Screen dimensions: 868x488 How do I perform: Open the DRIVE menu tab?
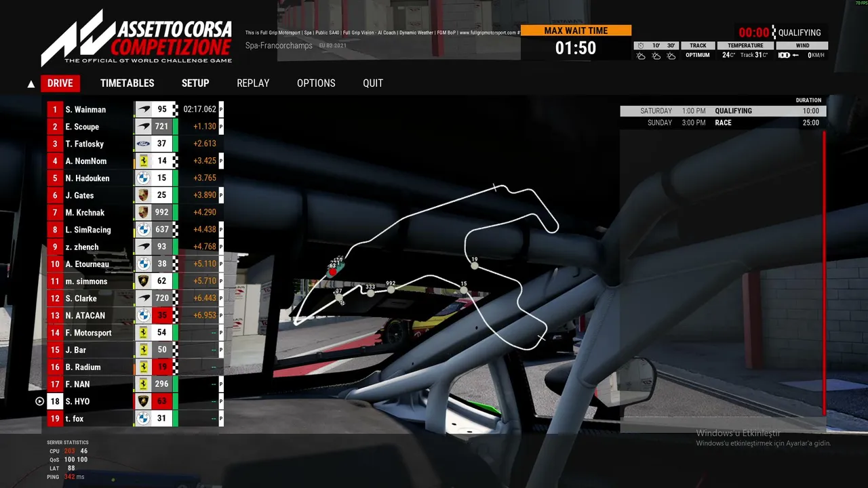pos(60,83)
